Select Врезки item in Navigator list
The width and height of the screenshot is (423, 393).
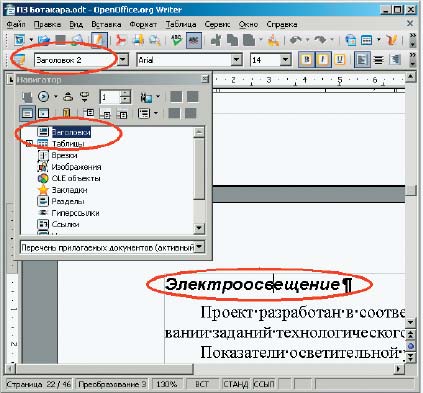pyautogui.click(x=64, y=155)
